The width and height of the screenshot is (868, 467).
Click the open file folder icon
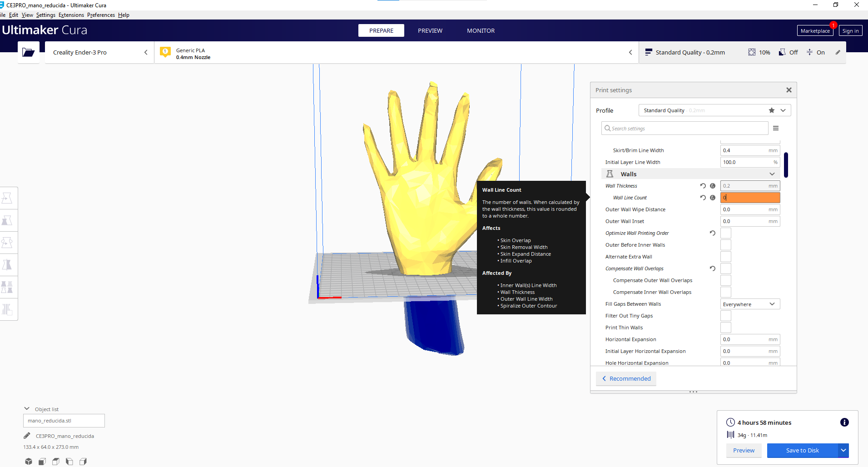coord(28,53)
